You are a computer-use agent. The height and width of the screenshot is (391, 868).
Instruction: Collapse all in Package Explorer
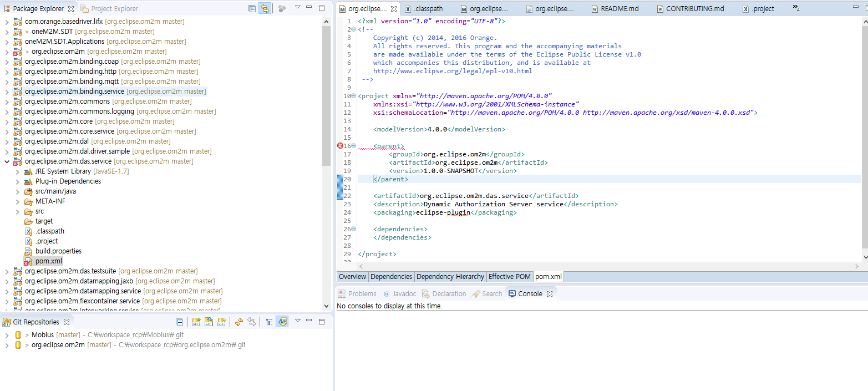[x=252, y=8]
